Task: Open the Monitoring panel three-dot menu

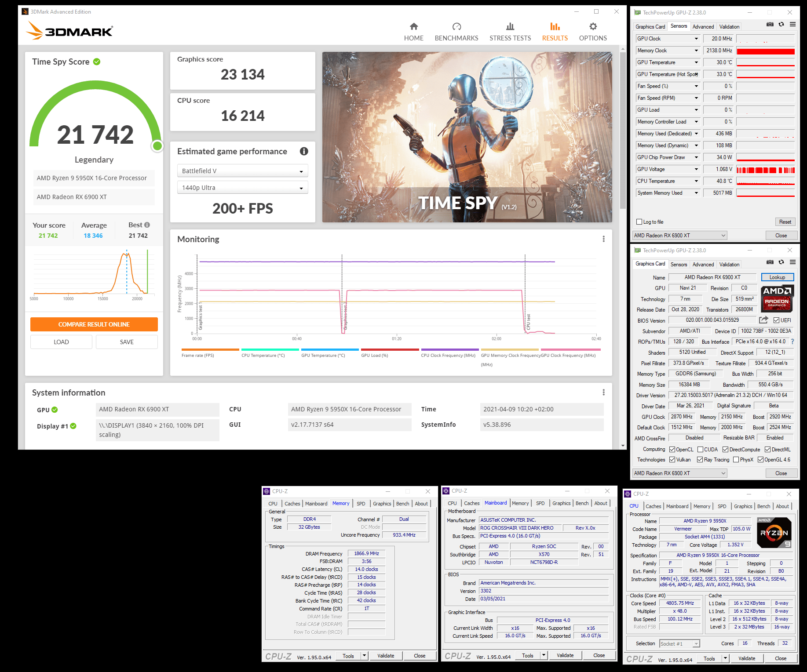Action: coord(603,239)
